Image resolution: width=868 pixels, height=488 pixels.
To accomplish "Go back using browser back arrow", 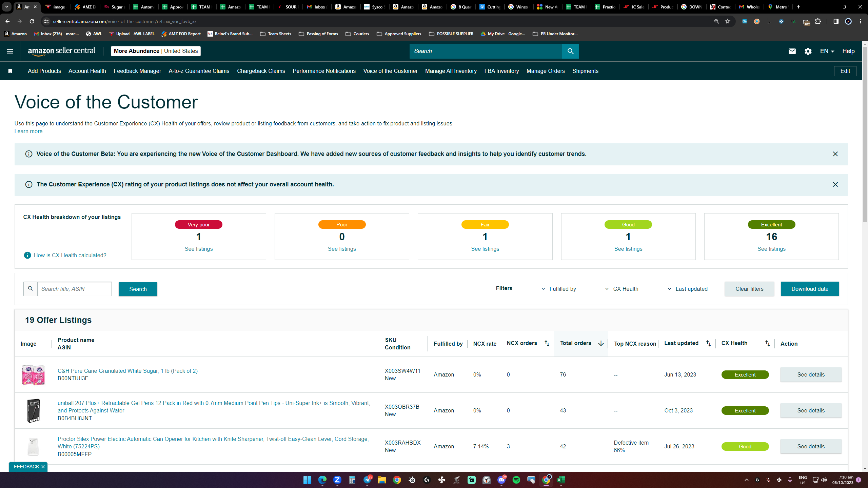I will (x=7, y=21).
